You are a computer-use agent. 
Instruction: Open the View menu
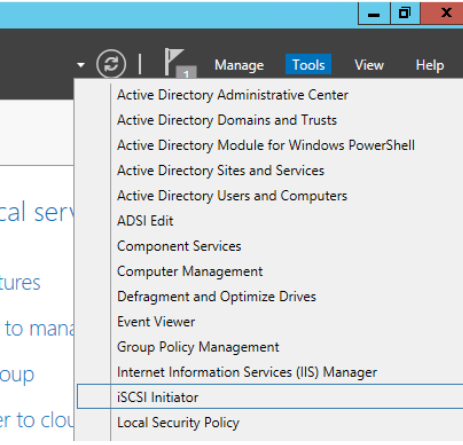point(369,65)
